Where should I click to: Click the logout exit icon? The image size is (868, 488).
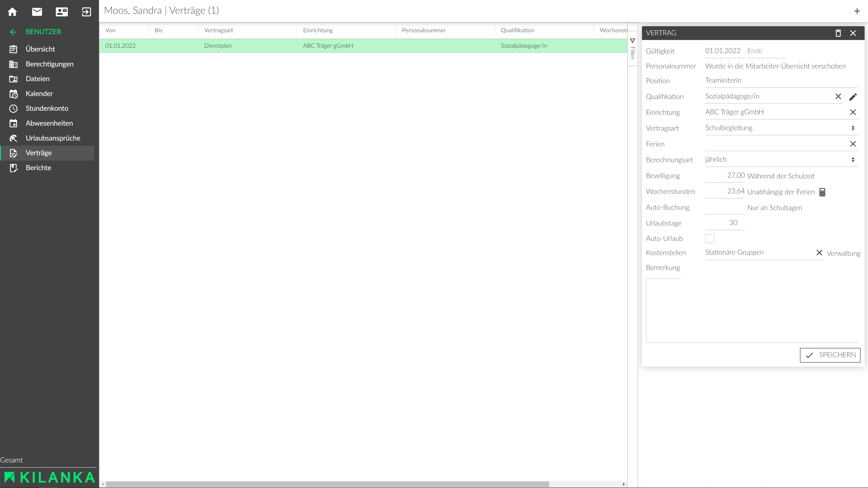pyautogui.click(x=86, y=12)
